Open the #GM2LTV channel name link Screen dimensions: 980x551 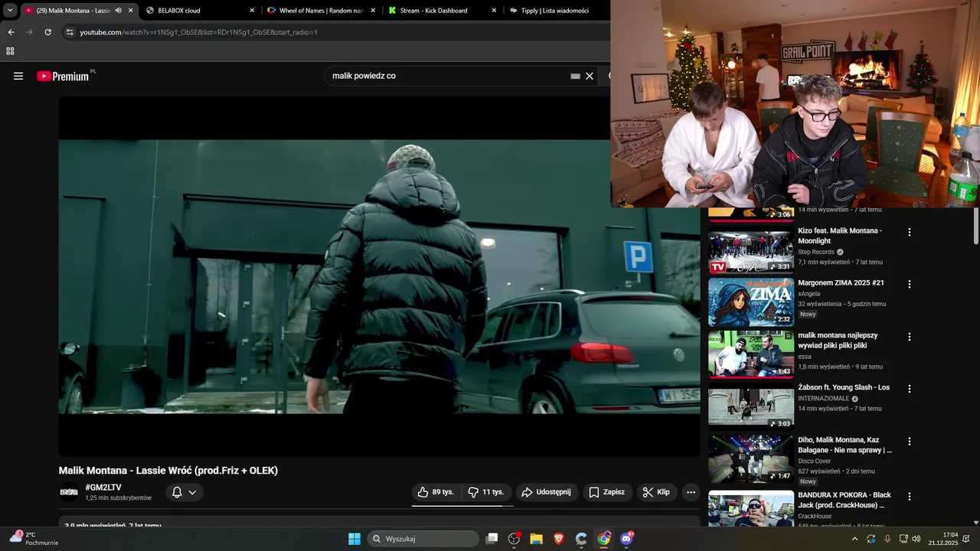[103, 487]
